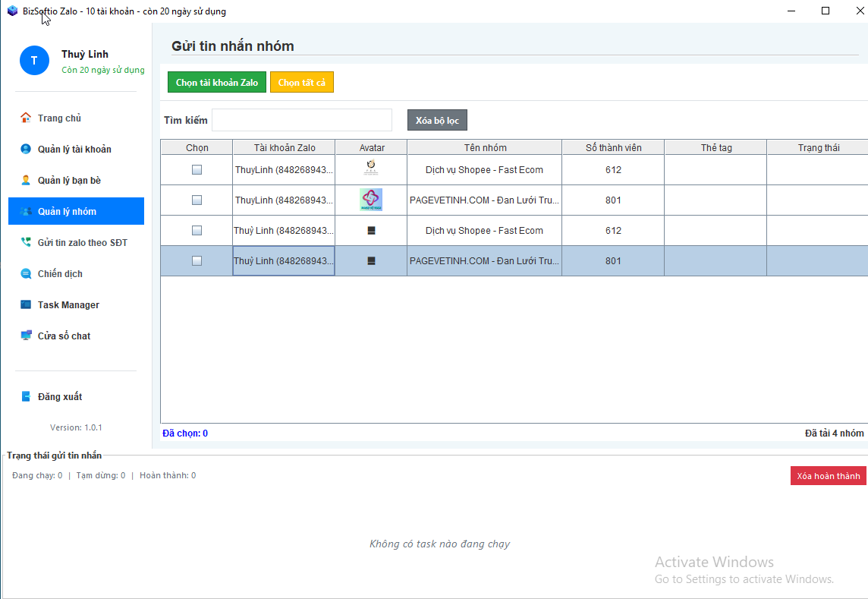Viewport: 868px width, 599px height.
Task: Tick checkbox for first PAGEVETINH.COM row
Action: coord(197,200)
